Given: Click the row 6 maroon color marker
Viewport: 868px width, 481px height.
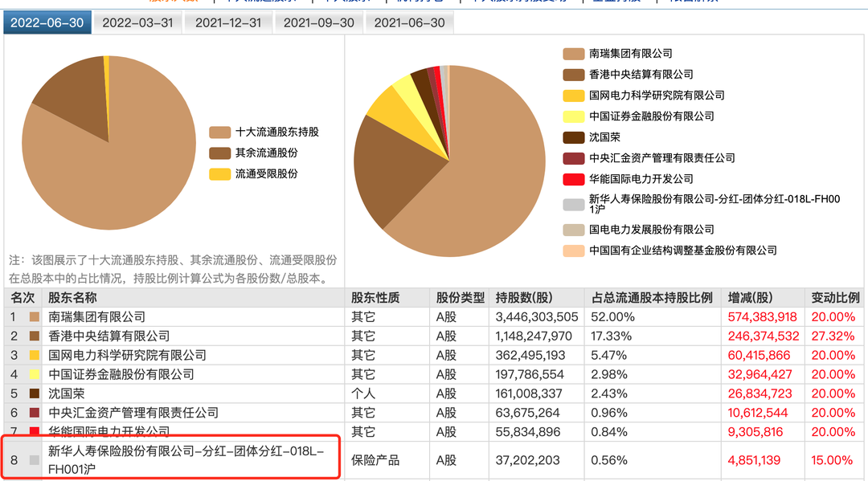Looking at the screenshot, I should click(x=35, y=413).
